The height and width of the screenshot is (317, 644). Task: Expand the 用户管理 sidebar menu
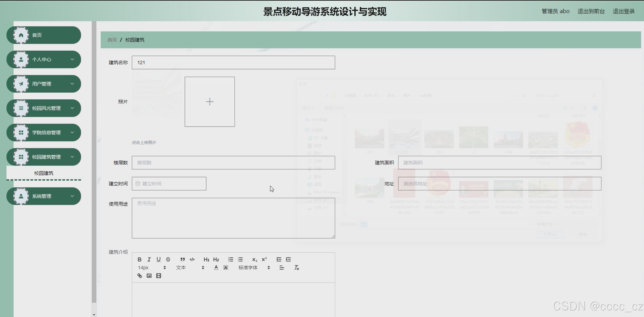coord(44,84)
